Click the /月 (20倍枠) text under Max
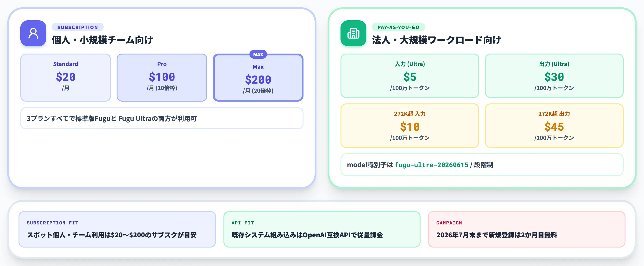The height and width of the screenshot is (266, 644). click(x=258, y=91)
